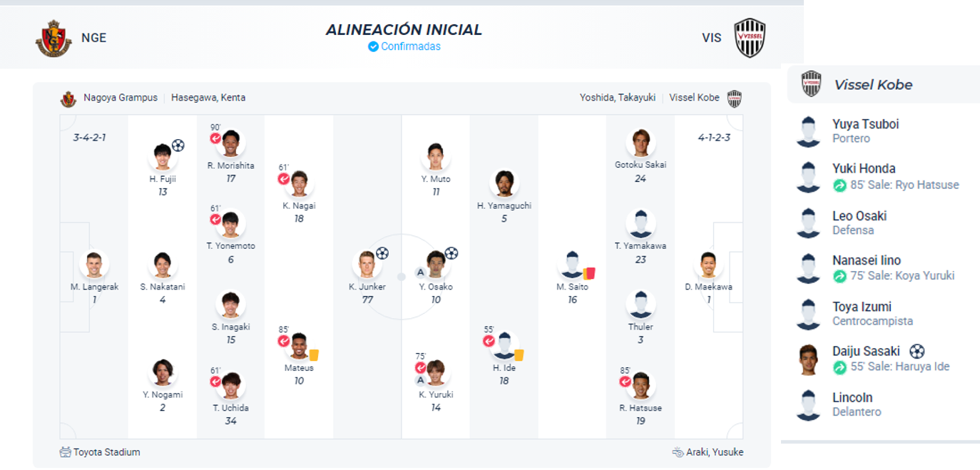Select substitute Yuya Tsuboi

point(865,125)
